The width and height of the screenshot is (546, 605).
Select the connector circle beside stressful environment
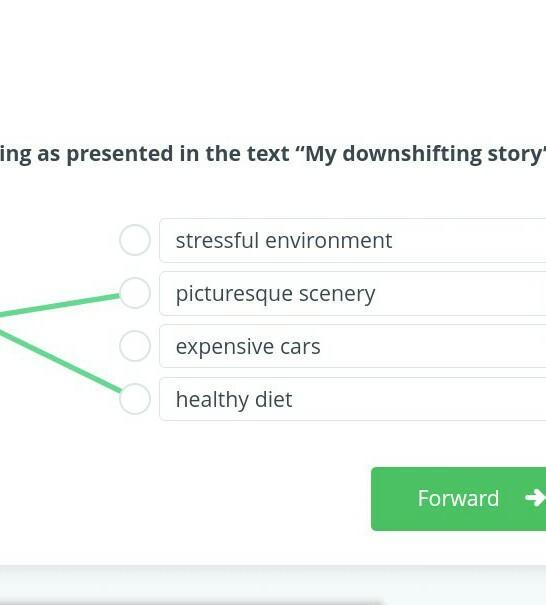(x=135, y=240)
